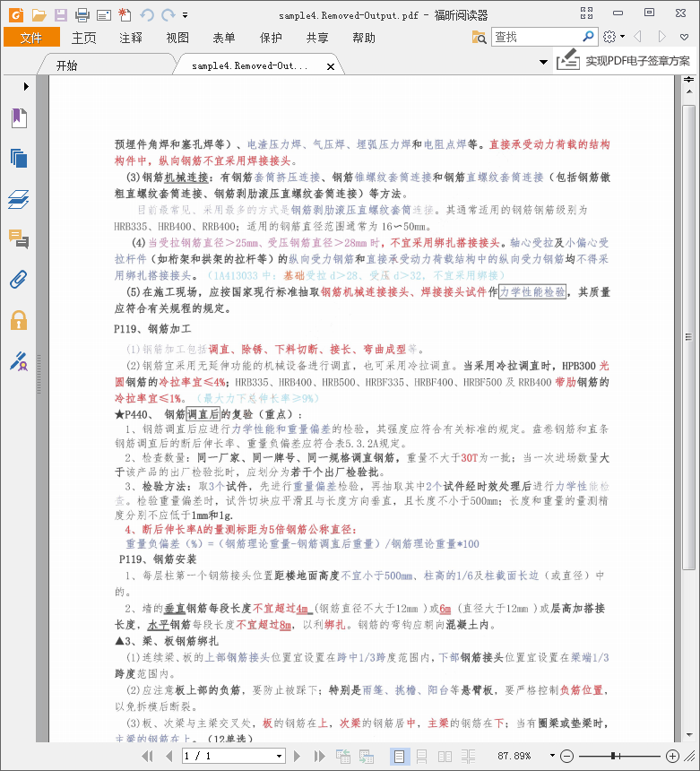
Task: Open the document tab list dropdown arrow
Action: click(x=543, y=62)
